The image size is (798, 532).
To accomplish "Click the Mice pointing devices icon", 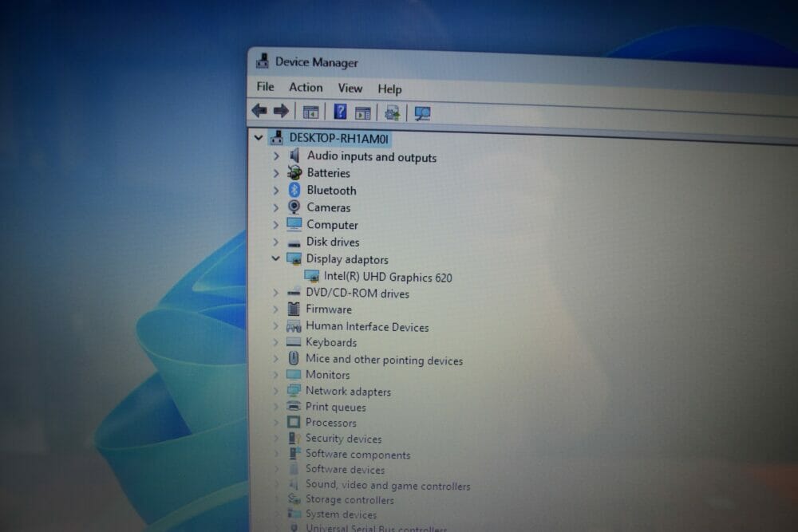I will 294,358.
